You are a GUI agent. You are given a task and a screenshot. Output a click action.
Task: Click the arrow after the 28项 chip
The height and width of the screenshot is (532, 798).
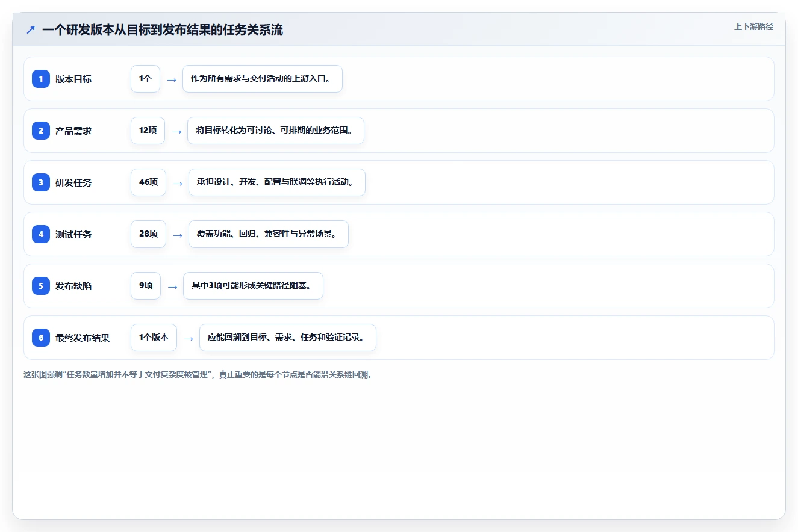tap(177, 235)
